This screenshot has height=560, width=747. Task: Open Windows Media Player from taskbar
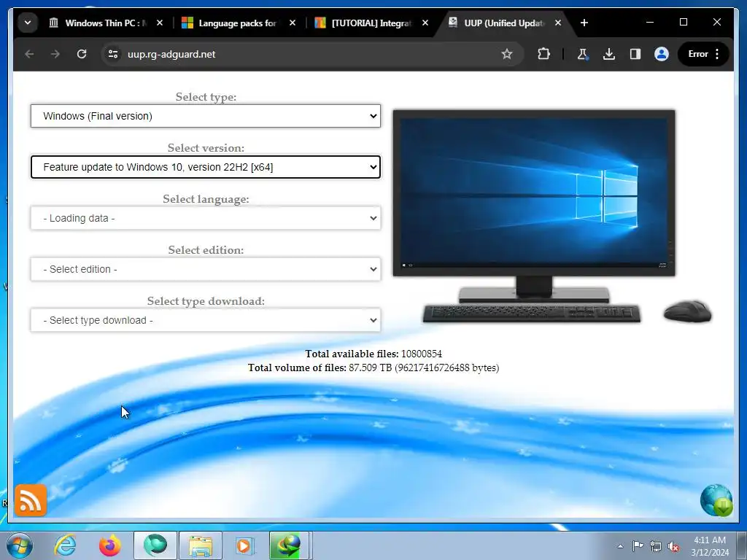click(245, 545)
